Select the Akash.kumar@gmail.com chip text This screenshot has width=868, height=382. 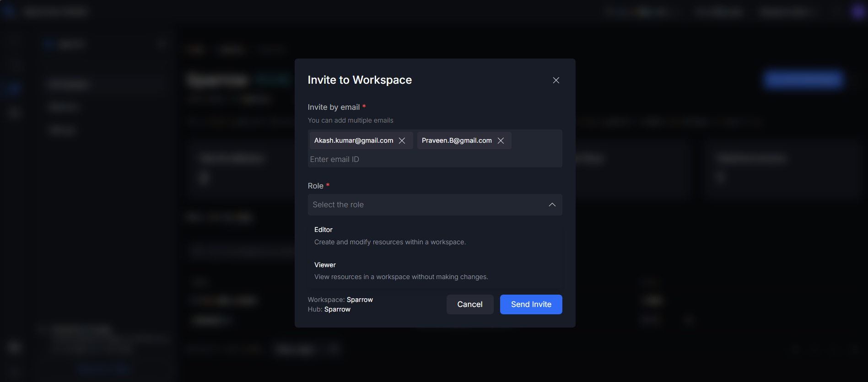(x=353, y=140)
